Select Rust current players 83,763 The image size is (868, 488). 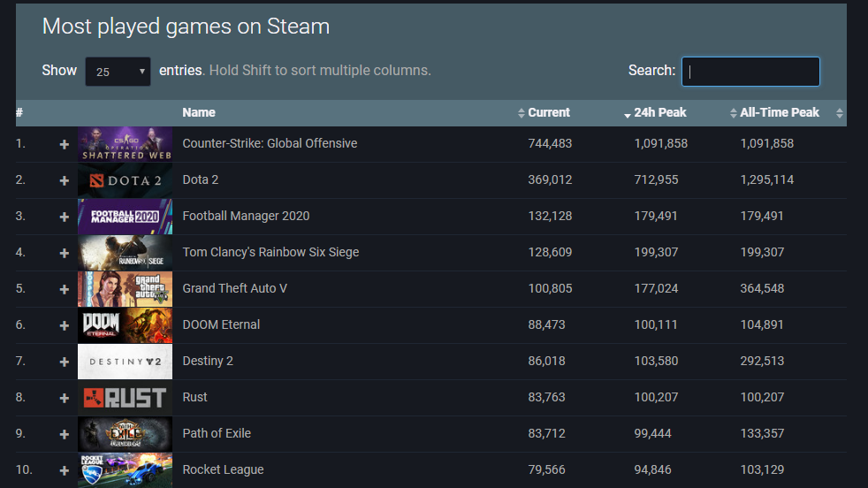tap(546, 397)
